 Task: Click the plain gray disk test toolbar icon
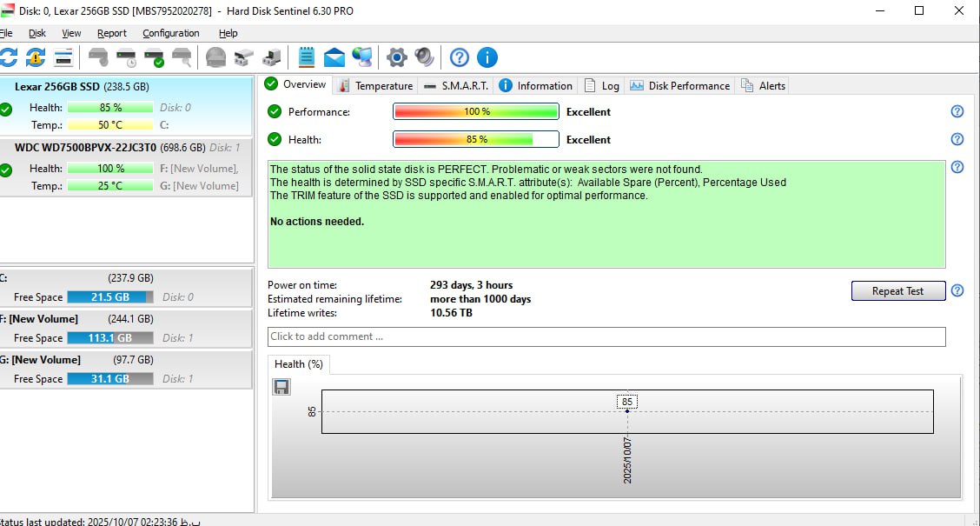pyautogui.click(x=98, y=57)
